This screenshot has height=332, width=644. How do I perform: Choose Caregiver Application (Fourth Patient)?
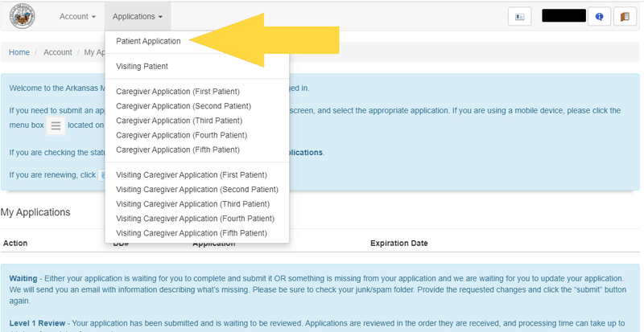181,135
